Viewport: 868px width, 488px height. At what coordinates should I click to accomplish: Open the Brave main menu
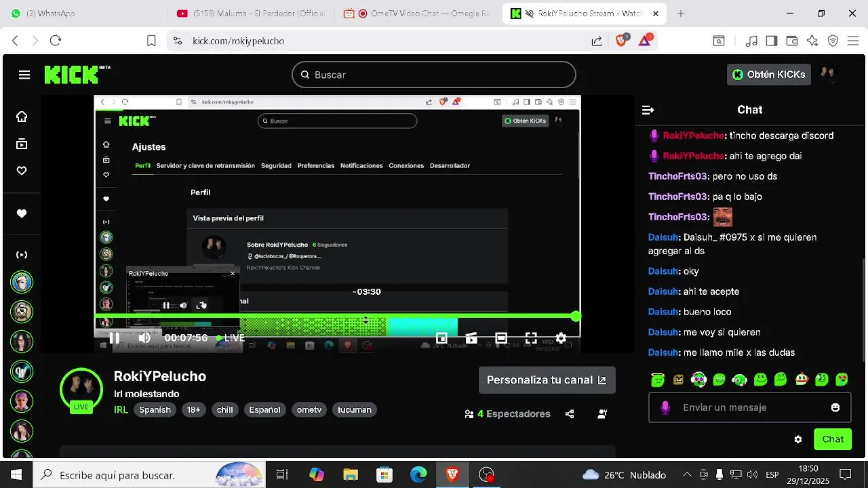[852, 41]
